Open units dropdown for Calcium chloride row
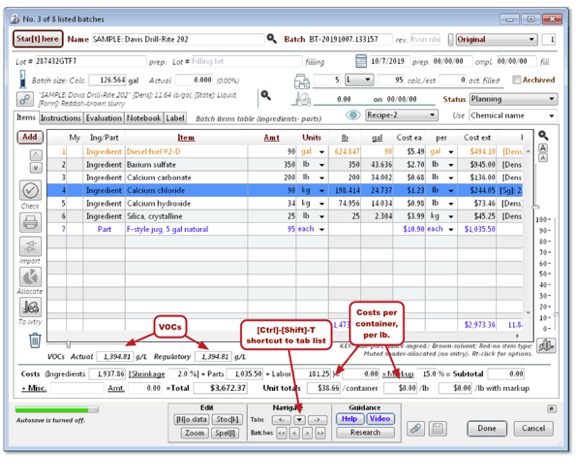The image size is (576, 470). coord(321,190)
